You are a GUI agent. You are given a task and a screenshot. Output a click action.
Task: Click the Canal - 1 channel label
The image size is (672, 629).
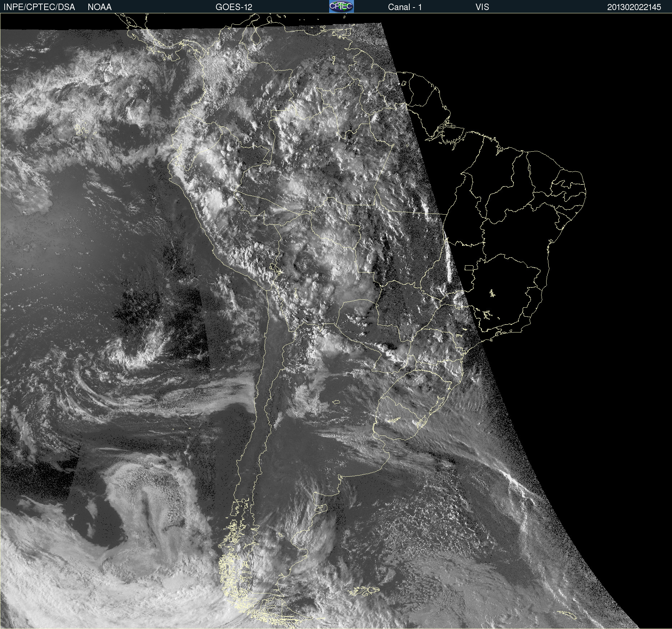405,7
